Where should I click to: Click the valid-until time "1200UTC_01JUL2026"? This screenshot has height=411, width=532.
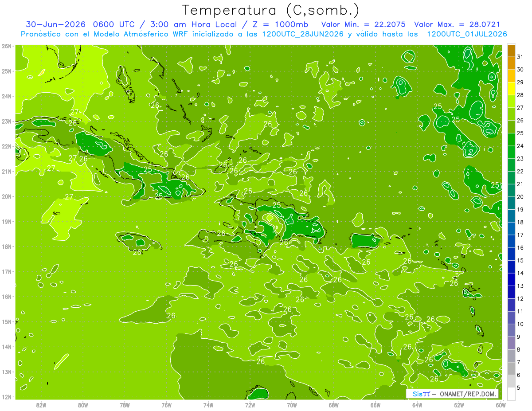tap(467, 34)
